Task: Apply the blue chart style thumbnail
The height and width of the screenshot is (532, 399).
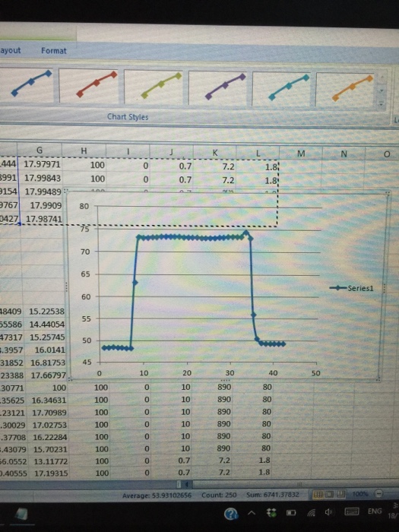Action: click(x=27, y=84)
